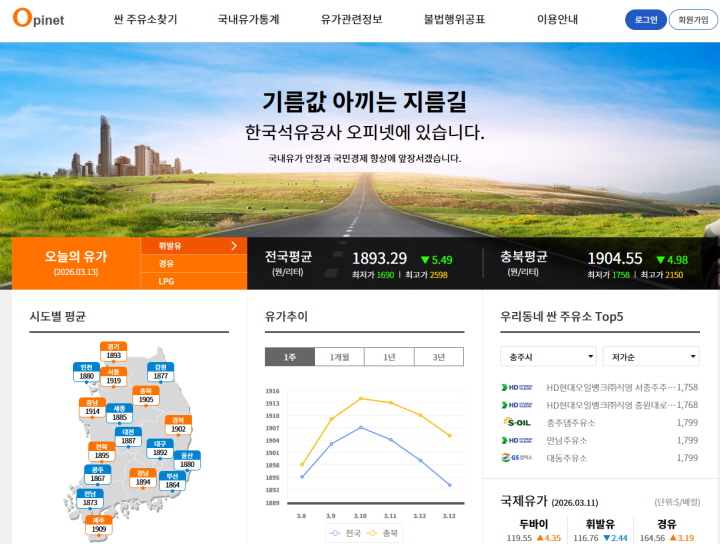Click the 충남 1914 map marker
The height and width of the screenshot is (544, 720).
(x=92, y=407)
